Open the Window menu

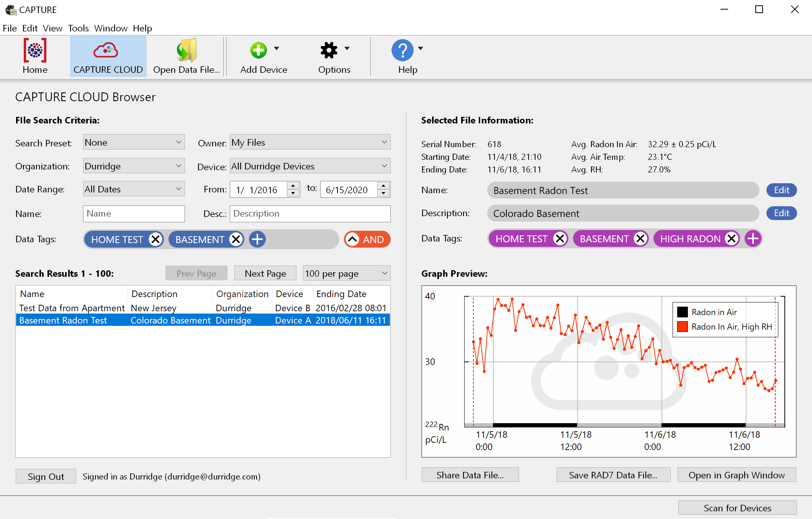(111, 28)
